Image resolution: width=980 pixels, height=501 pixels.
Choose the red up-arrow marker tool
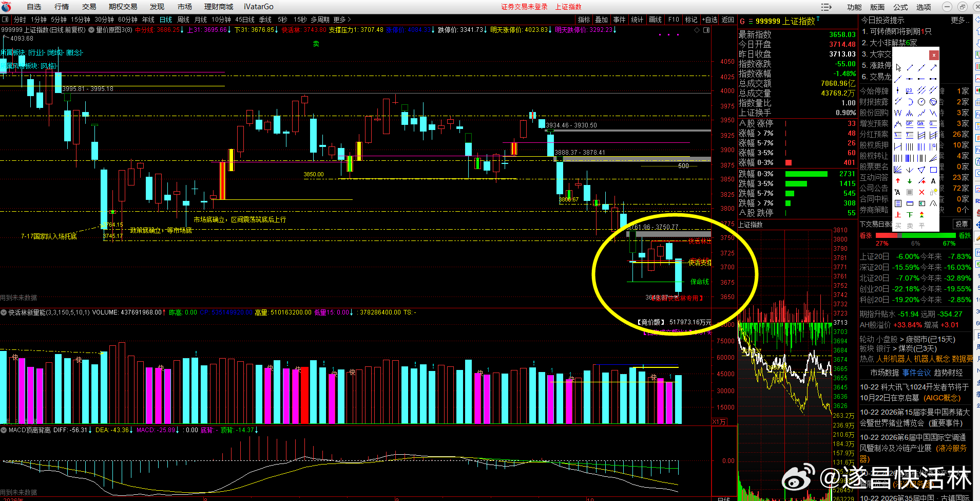pyautogui.click(x=898, y=180)
